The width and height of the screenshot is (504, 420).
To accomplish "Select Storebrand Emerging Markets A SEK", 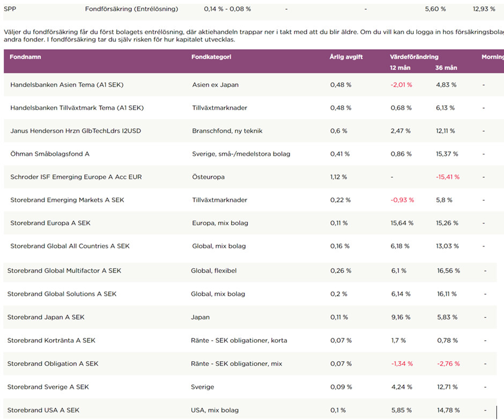I will click(67, 200).
